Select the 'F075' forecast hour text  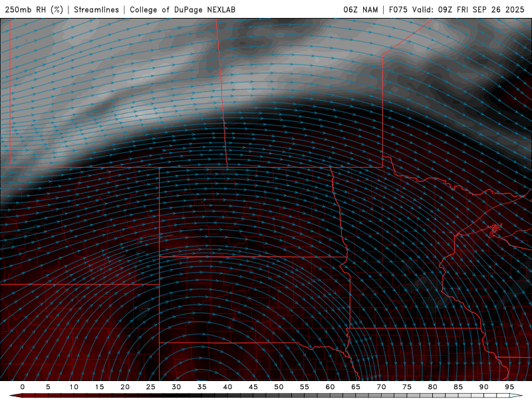pos(398,9)
